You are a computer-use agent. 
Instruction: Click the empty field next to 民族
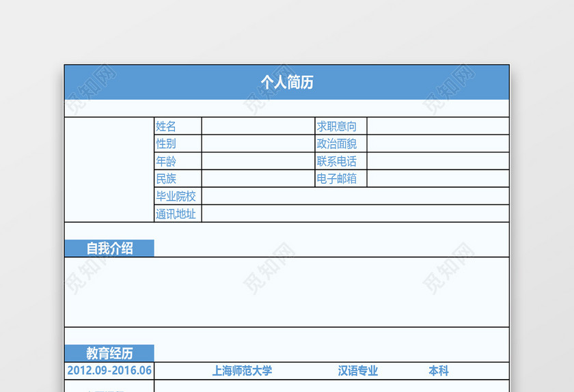[258, 179]
